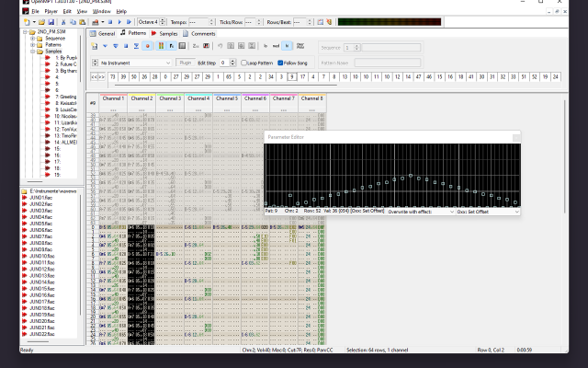
Task: Enable the Loop Pattern checkbox
Action: pyautogui.click(x=243, y=63)
